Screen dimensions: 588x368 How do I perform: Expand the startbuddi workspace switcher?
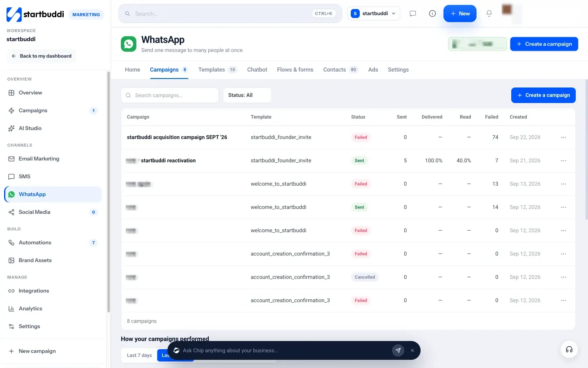point(374,13)
